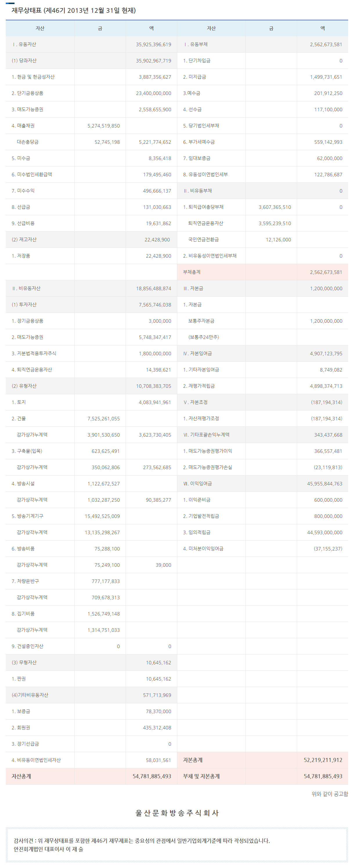The width and height of the screenshot is (354, 868).
Task: Select the 단기금융상품 amount 23,400,000,000
Action: pyautogui.click(x=153, y=93)
